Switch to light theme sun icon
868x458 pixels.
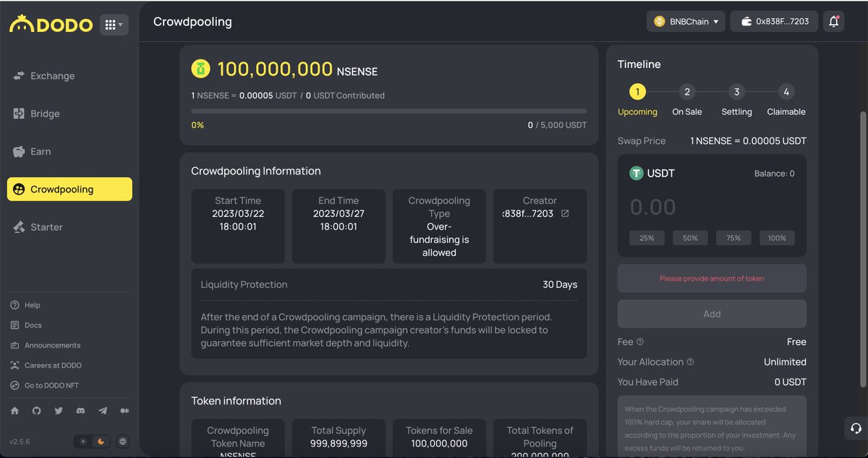83,441
